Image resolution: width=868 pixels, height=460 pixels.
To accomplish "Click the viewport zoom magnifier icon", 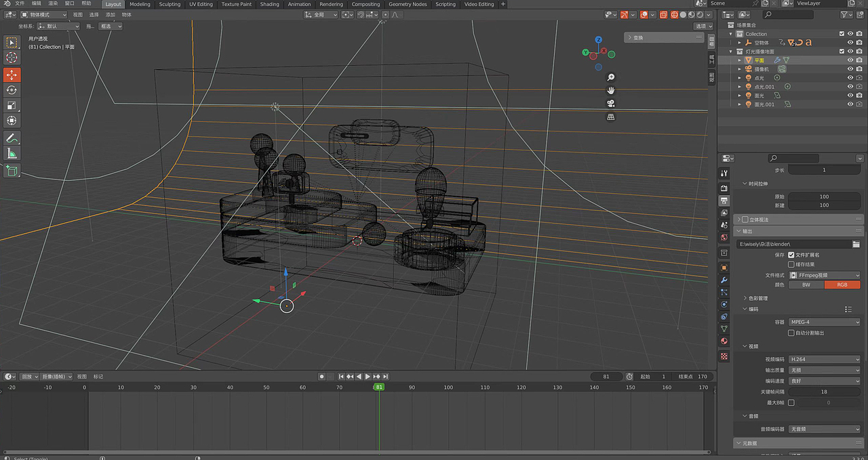I will [611, 77].
